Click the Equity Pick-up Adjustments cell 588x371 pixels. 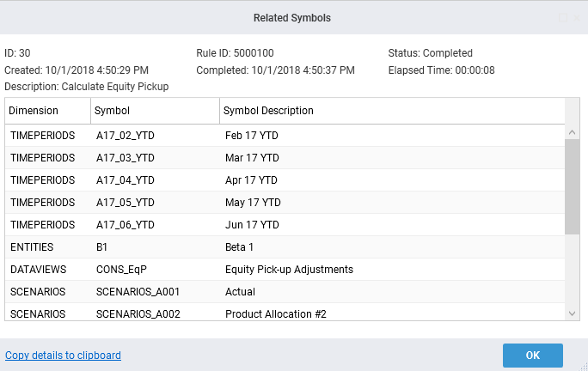(289, 270)
